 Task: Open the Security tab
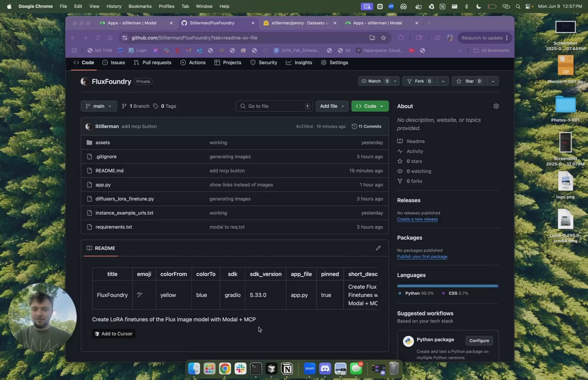pos(264,62)
